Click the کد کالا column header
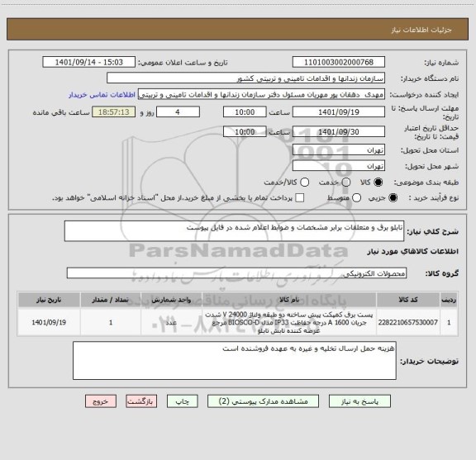Screen dimensions: 476x460 coord(408,300)
